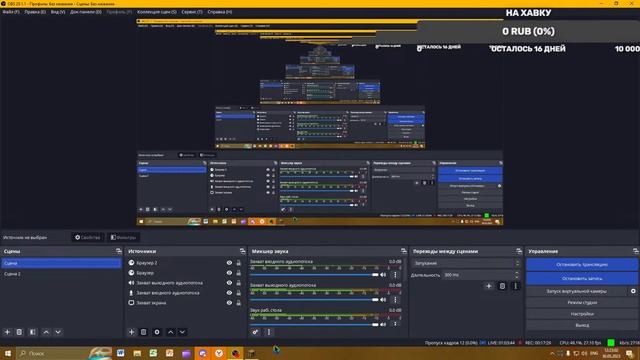Click Остановить запись button
640x360 pixels.
tap(582, 278)
